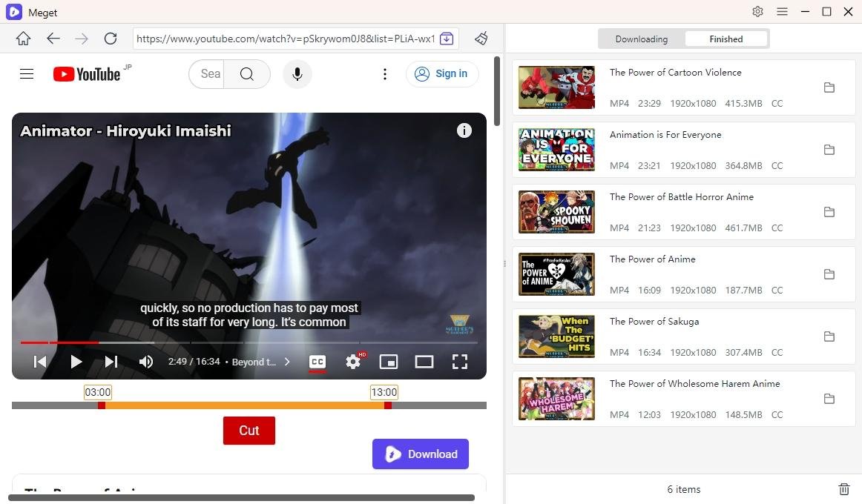Open folder for The Power of Sakuga
This screenshot has width=862, height=504.
coord(829,336)
